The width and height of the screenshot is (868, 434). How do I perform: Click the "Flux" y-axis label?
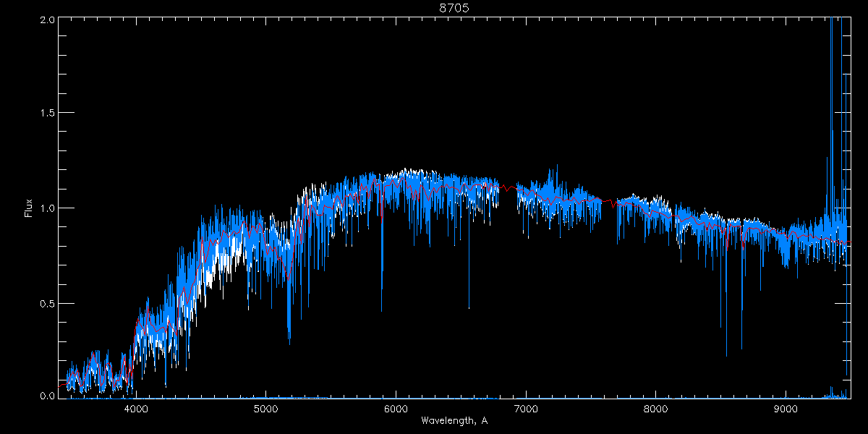(x=28, y=208)
